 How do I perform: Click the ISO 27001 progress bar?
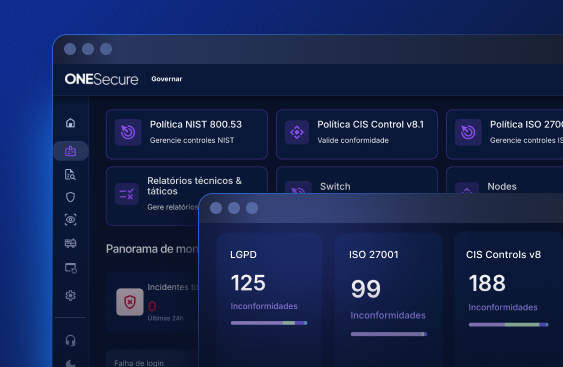pyautogui.click(x=389, y=334)
